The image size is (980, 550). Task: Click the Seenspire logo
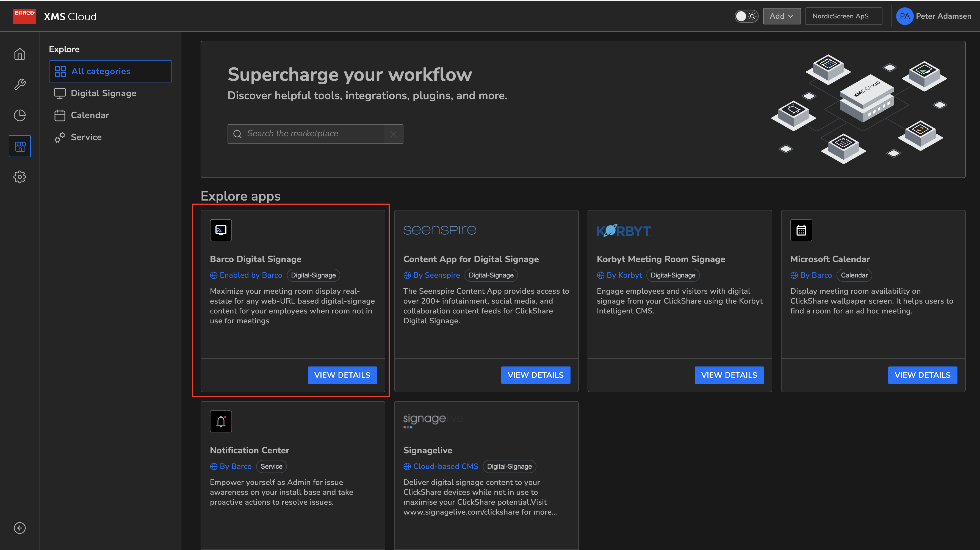(440, 230)
